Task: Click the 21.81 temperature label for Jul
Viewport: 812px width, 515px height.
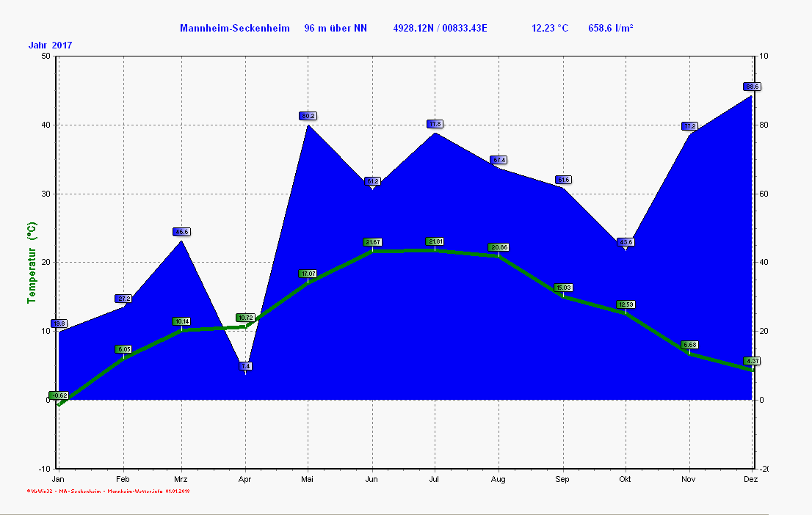Action: pyautogui.click(x=435, y=241)
